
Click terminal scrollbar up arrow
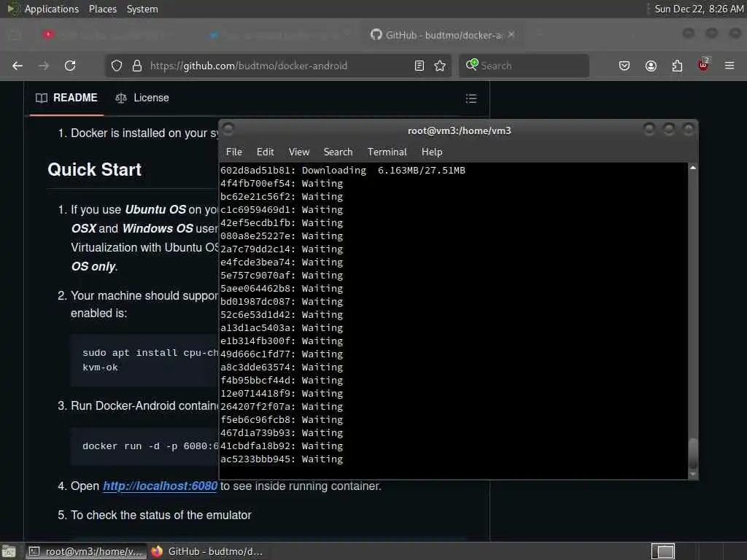693,168
